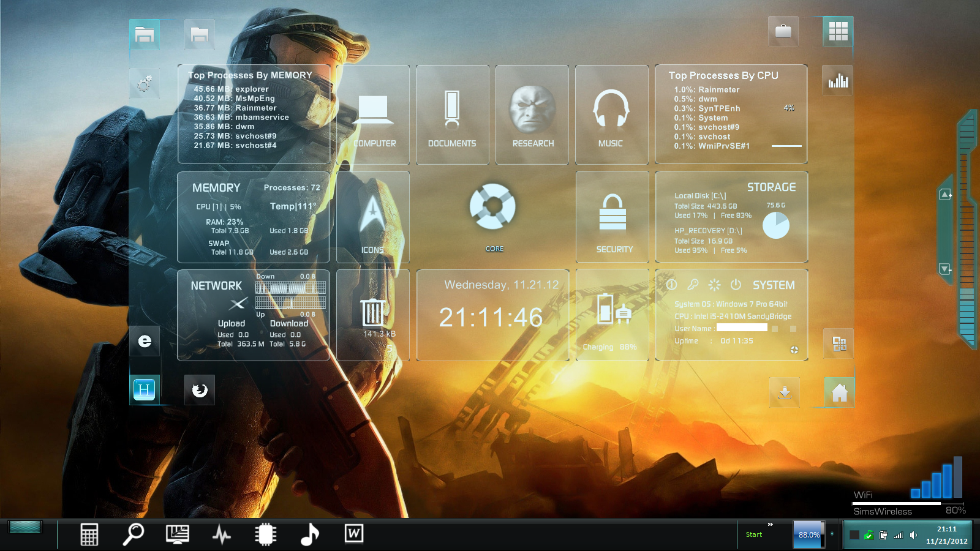
Task: Click the up arrow on right sidebar
Action: pyautogui.click(x=945, y=195)
